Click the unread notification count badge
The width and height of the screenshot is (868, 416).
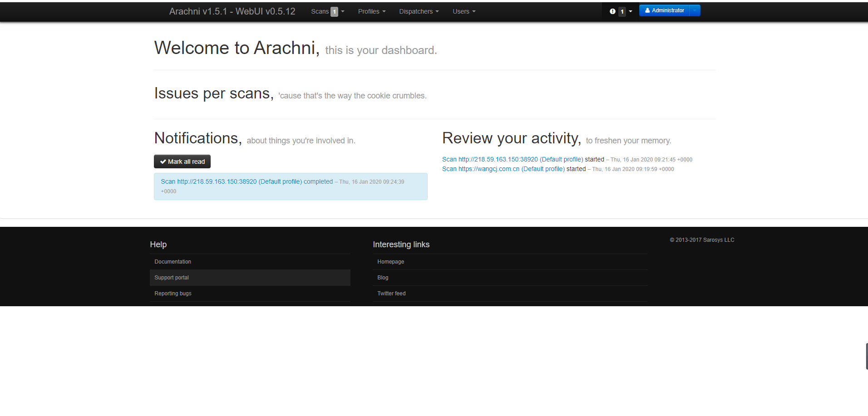click(622, 12)
